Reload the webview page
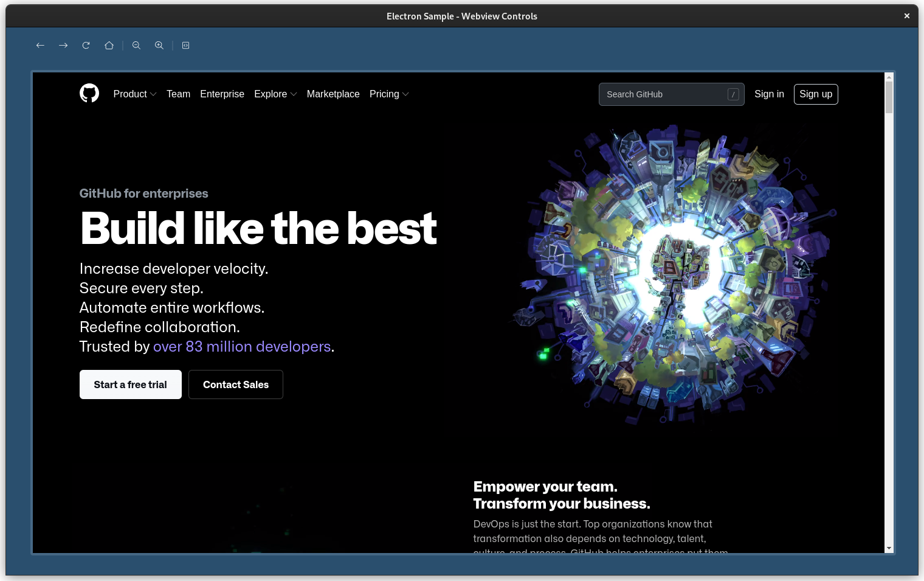The width and height of the screenshot is (924, 581). click(x=86, y=46)
